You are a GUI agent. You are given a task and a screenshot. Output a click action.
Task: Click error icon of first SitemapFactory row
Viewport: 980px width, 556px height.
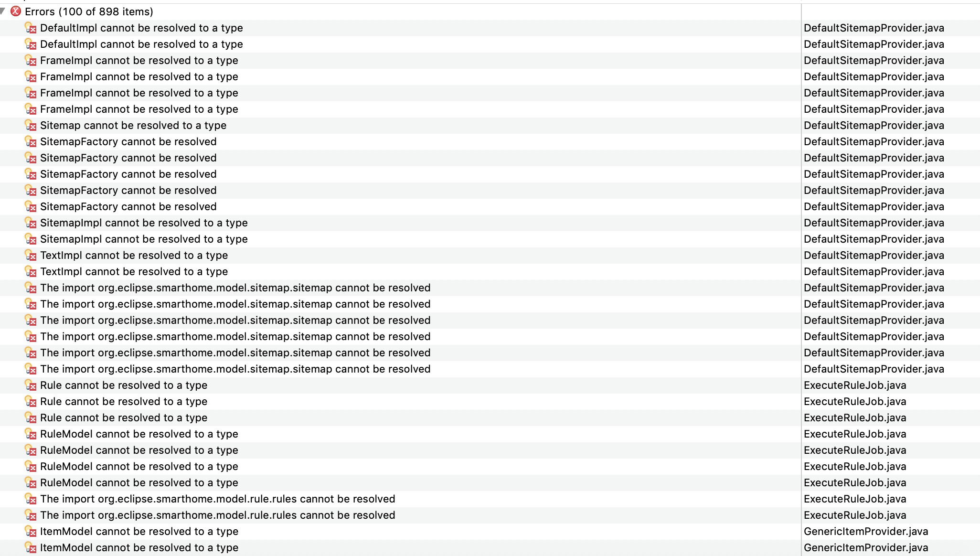30,142
